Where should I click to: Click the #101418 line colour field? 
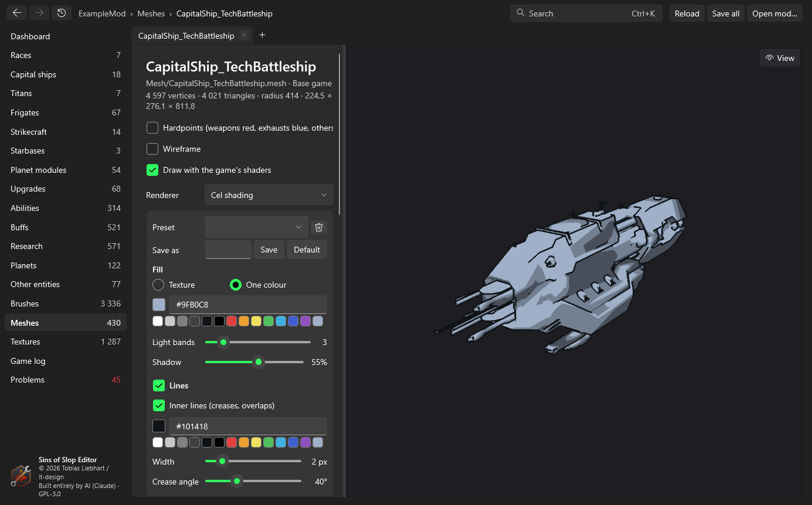248,426
